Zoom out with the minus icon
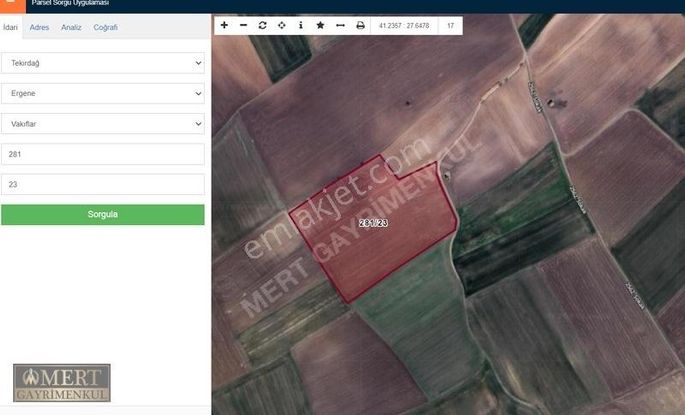The image size is (685, 415). click(243, 25)
